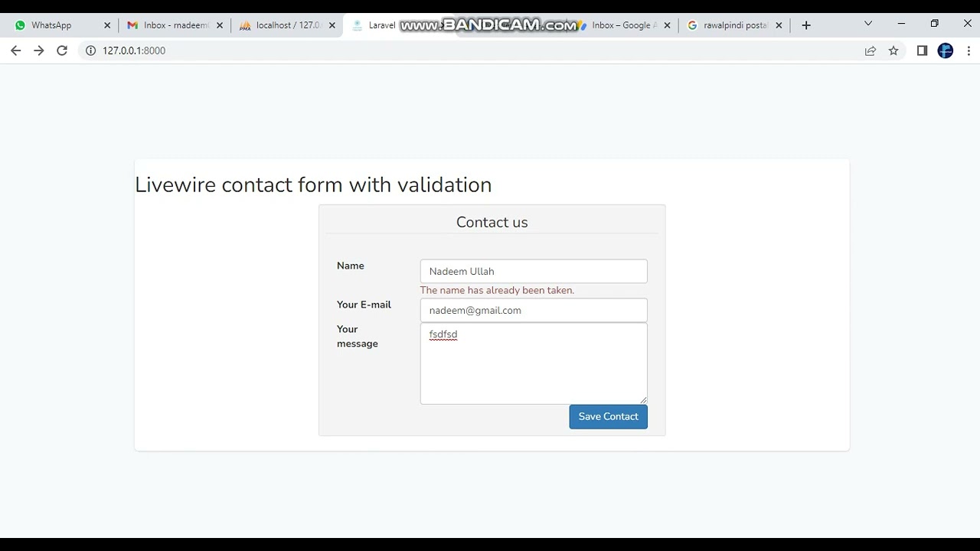Close the Gmail Inbox tab

[220, 25]
